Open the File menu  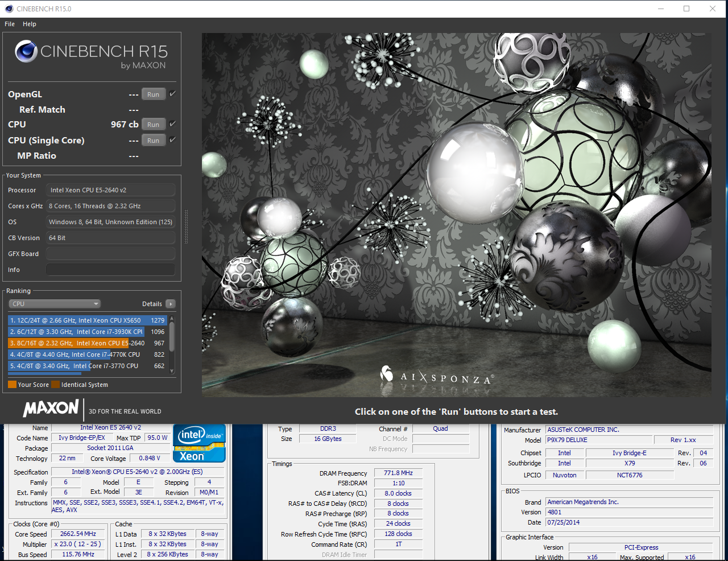10,24
